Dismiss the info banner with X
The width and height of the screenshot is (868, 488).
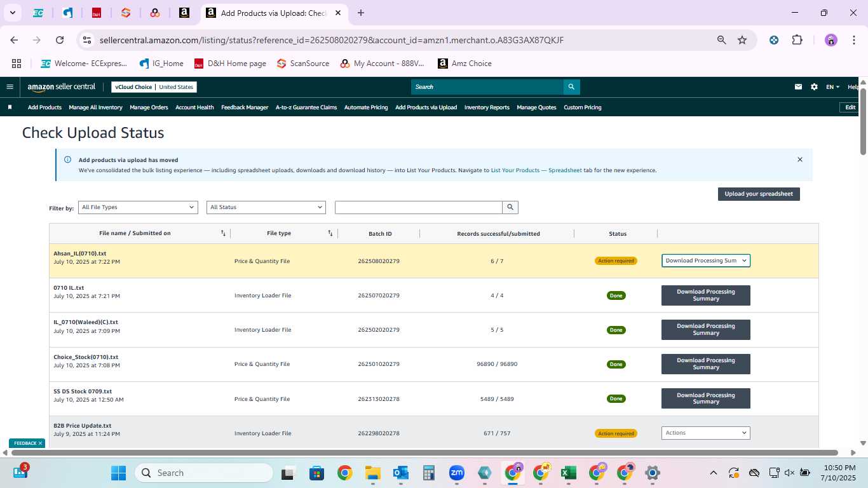(x=800, y=159)
